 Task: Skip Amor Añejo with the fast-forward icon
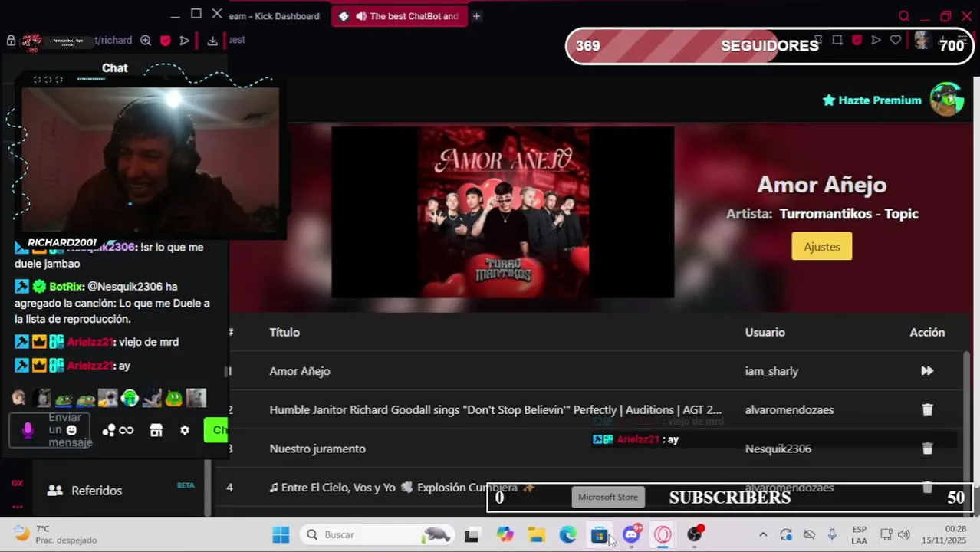coord(927,371)
